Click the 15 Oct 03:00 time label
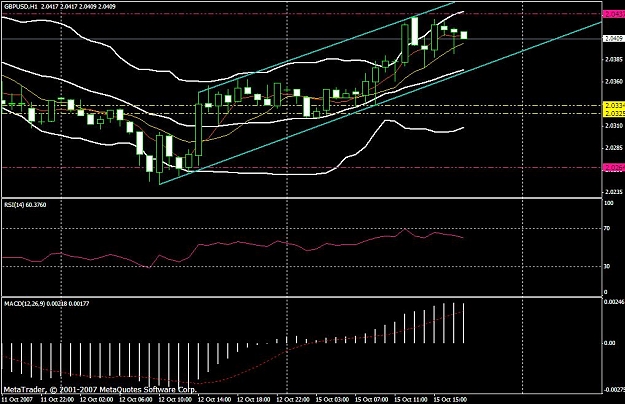625x404 pixels. [x=332, y=399]
